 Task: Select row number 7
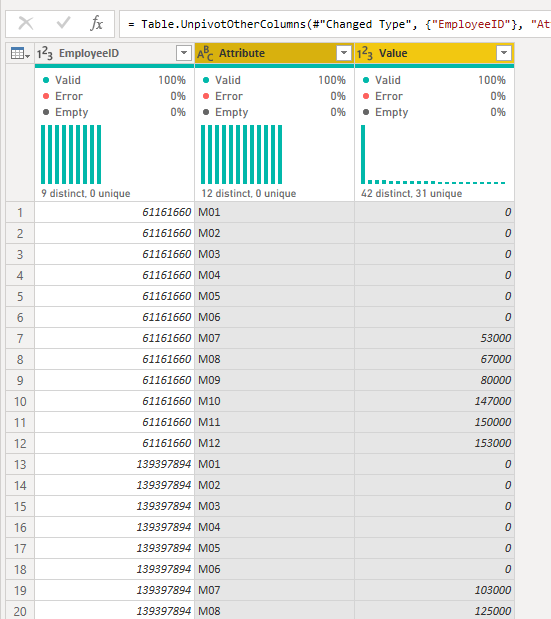pyautogui.click(x=20, y=338)
